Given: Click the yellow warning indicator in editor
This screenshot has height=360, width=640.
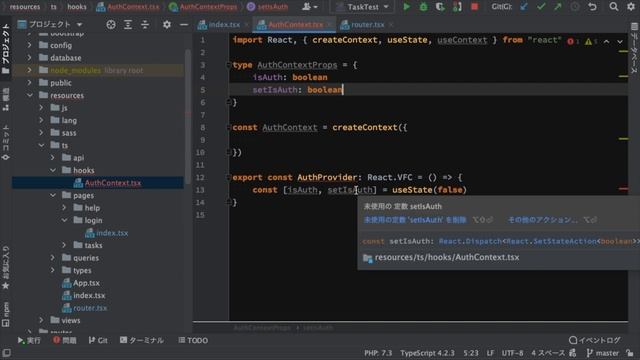Looking at the screenshot, I should click(x=591, y=41).
